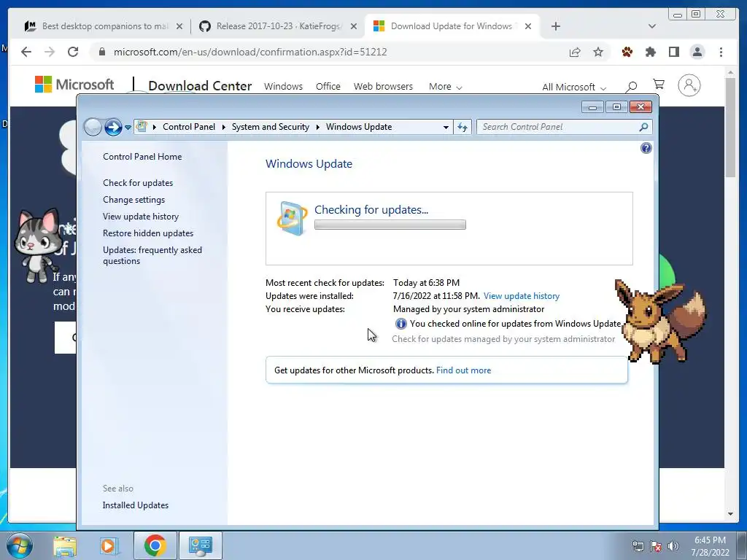Click the taskbar clock showing 6:45 PM
Screen dimensions: 747x560
pyautogui.click(x=710, y=545)
